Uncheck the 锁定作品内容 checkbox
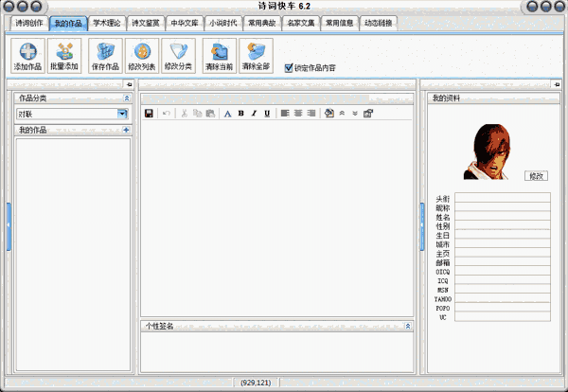 [289, 67]
